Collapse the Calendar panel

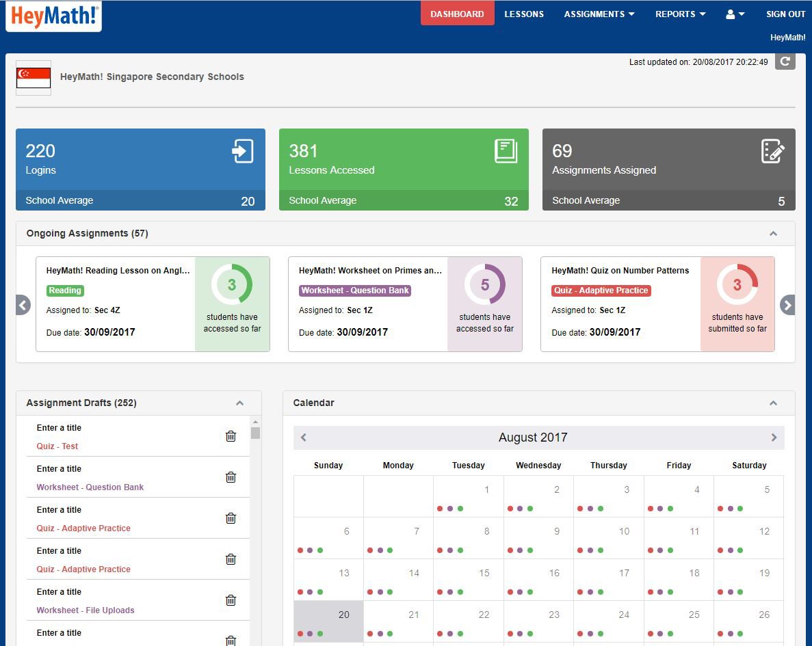click(773, 403)
